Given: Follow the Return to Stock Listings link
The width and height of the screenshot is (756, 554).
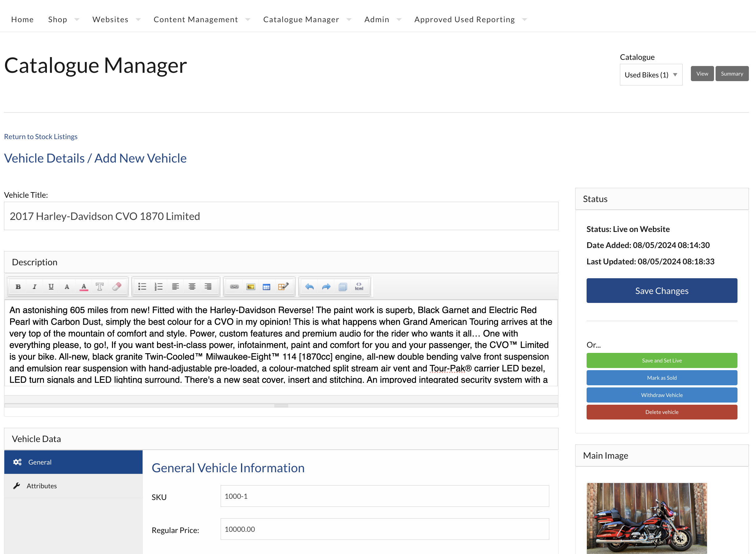Looking at the screenshot, I should 41,136.
